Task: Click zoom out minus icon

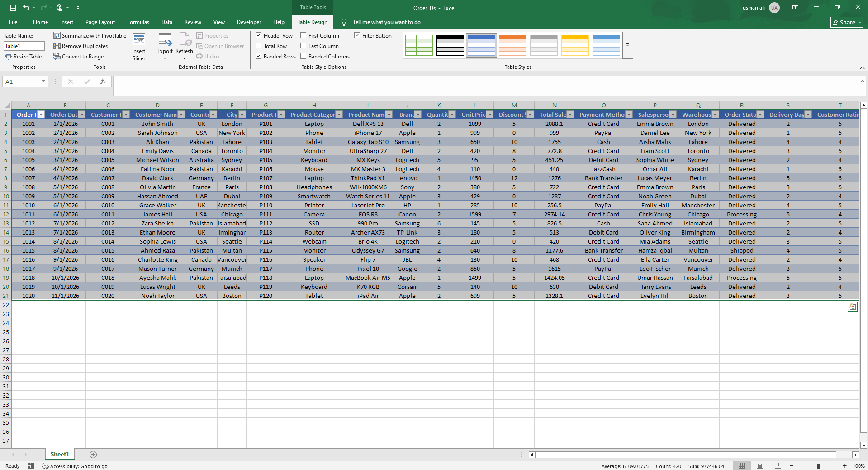Action: coord(791,465)
